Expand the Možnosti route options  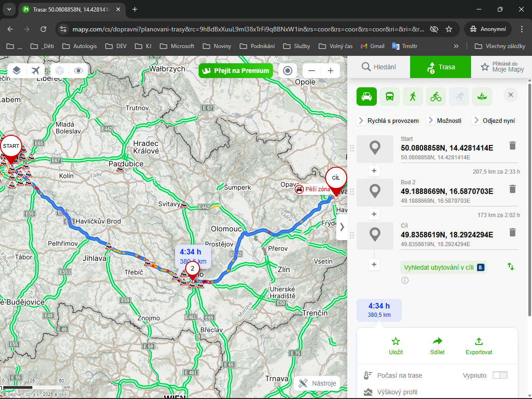point(444,121)
